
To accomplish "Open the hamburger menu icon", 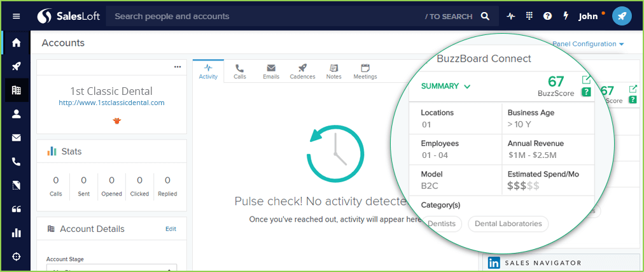I will (16, 17).
